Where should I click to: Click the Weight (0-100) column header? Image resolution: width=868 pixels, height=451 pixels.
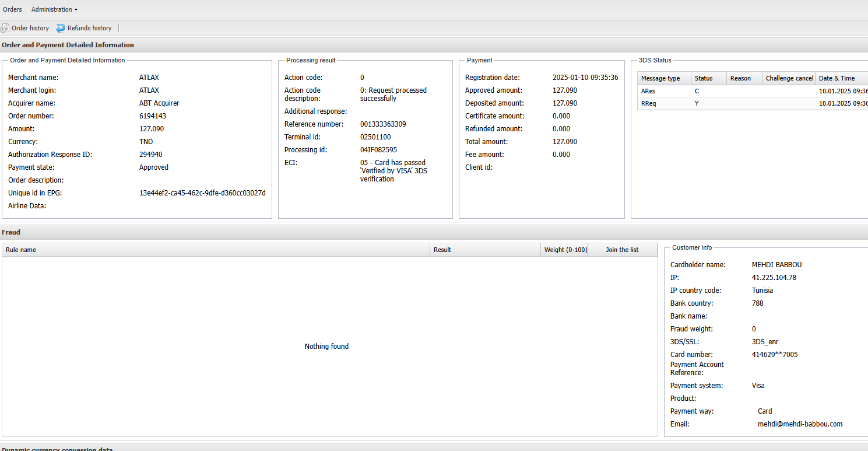click(565, 250)
